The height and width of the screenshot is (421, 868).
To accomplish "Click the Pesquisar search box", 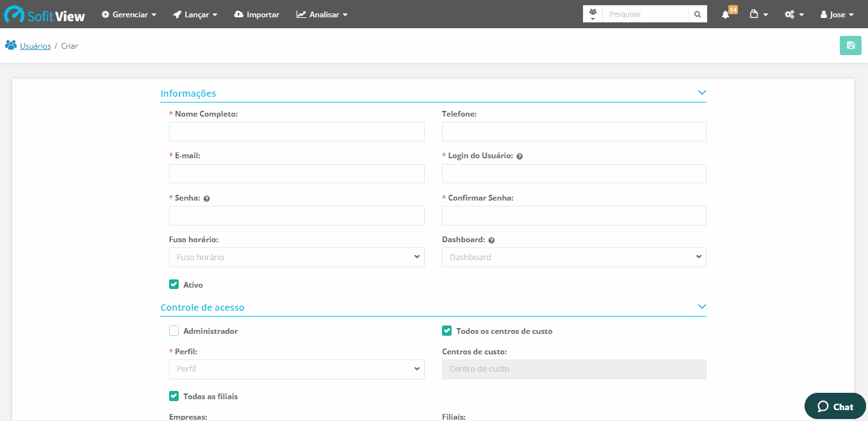I will 645,14.
